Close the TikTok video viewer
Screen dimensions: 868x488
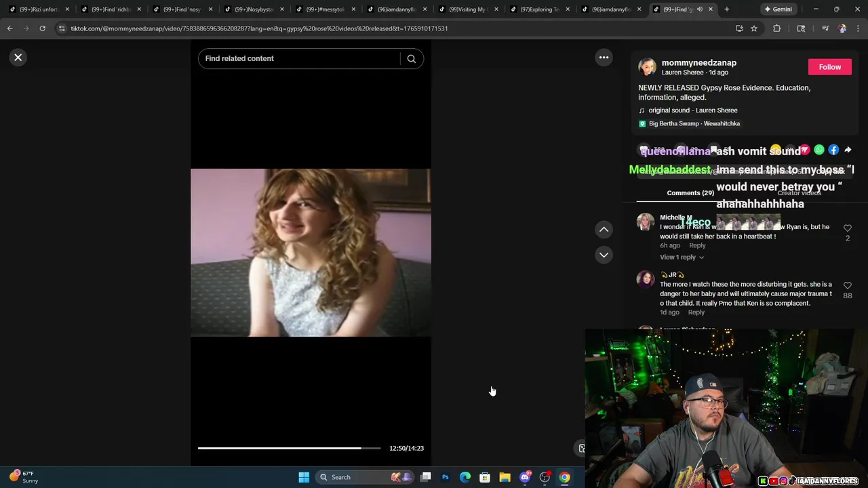(x=18, y=58)
